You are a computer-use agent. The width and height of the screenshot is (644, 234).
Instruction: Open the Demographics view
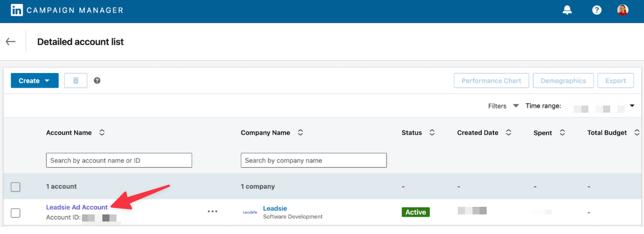563,81
